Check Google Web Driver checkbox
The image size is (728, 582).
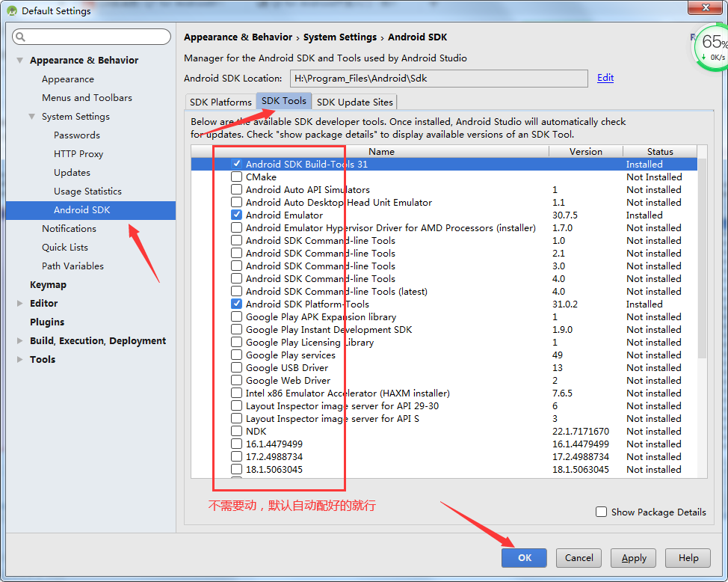click(236, 380)
